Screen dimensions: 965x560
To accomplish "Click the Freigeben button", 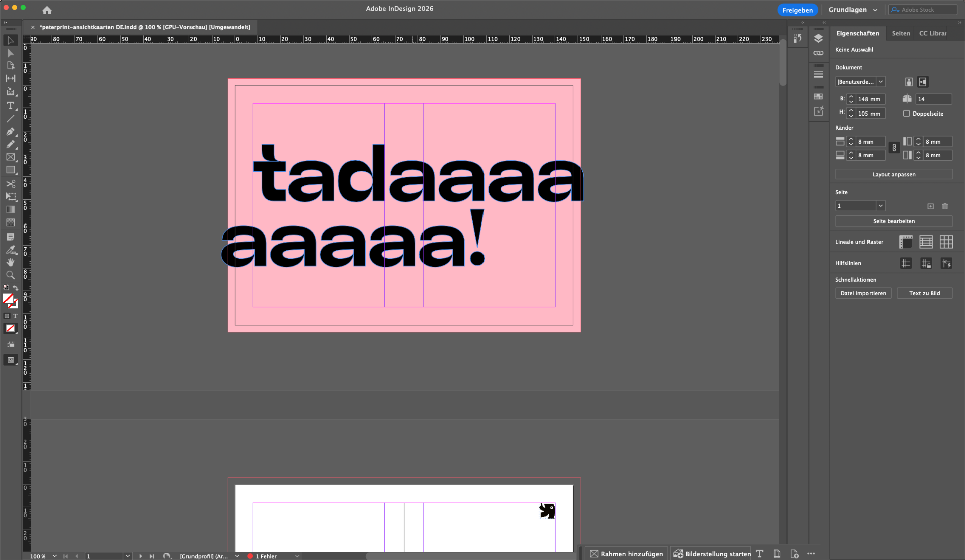I will (x=797, y=10).
